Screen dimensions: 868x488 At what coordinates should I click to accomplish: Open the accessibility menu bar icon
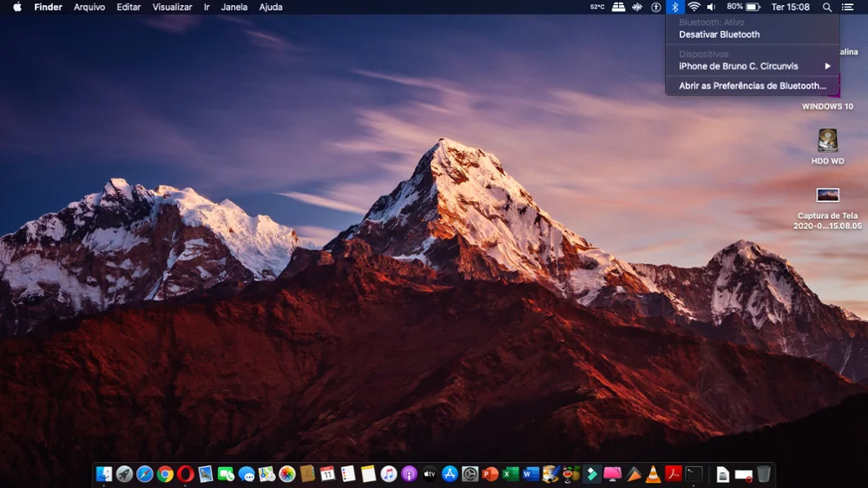pos(656,7)
